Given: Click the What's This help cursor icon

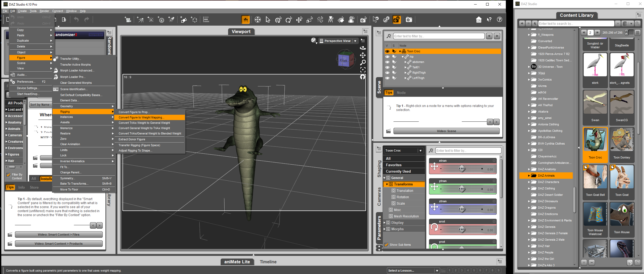Looking at the screenshot, I should (x=489, y=19).
